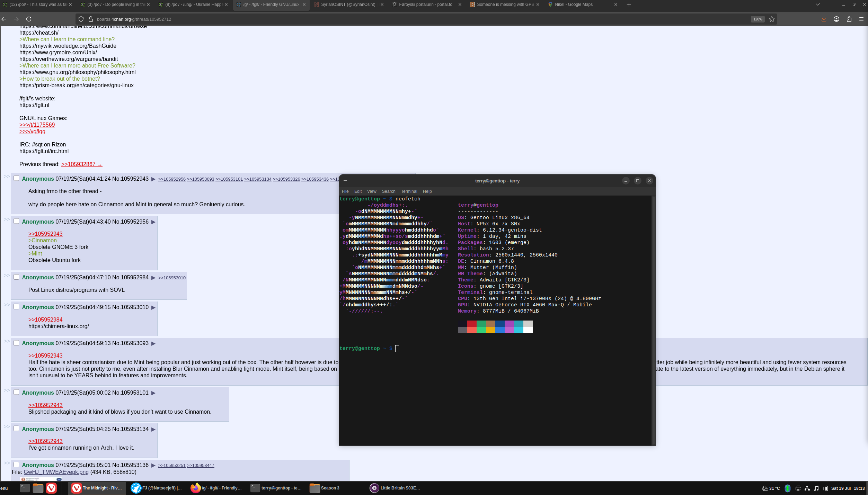Viewport: 868px width, 495px height.
Task: Switch to the Føroyski portalurin tab
Action: click(426, 4)
